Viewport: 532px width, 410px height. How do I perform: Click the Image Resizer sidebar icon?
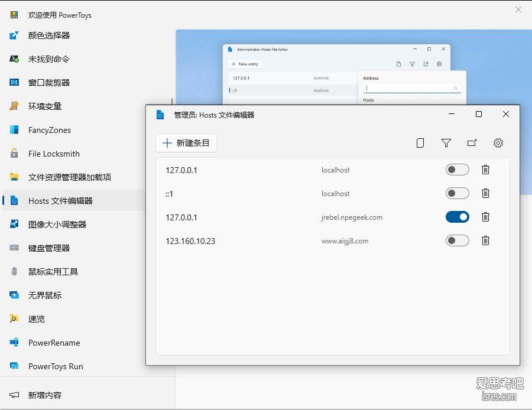coord(14,224)
